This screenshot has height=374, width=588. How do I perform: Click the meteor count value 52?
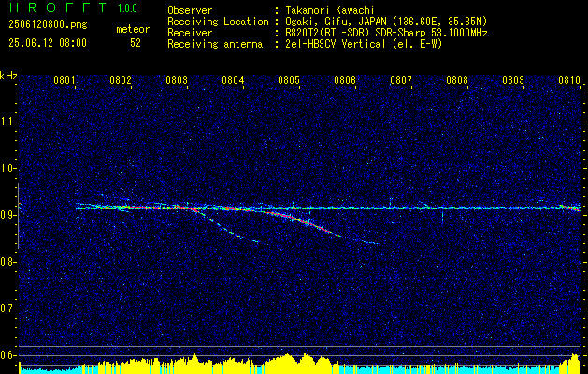click(136, 43)
